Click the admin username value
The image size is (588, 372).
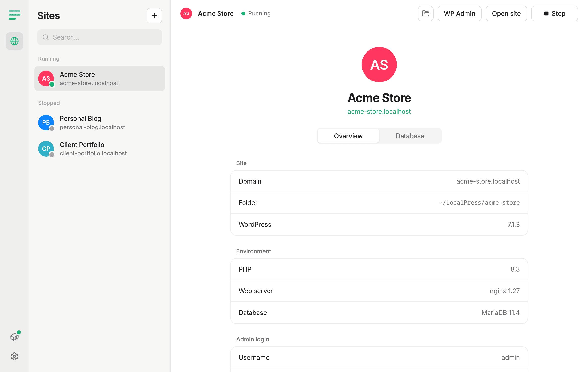tap(511, 357)
